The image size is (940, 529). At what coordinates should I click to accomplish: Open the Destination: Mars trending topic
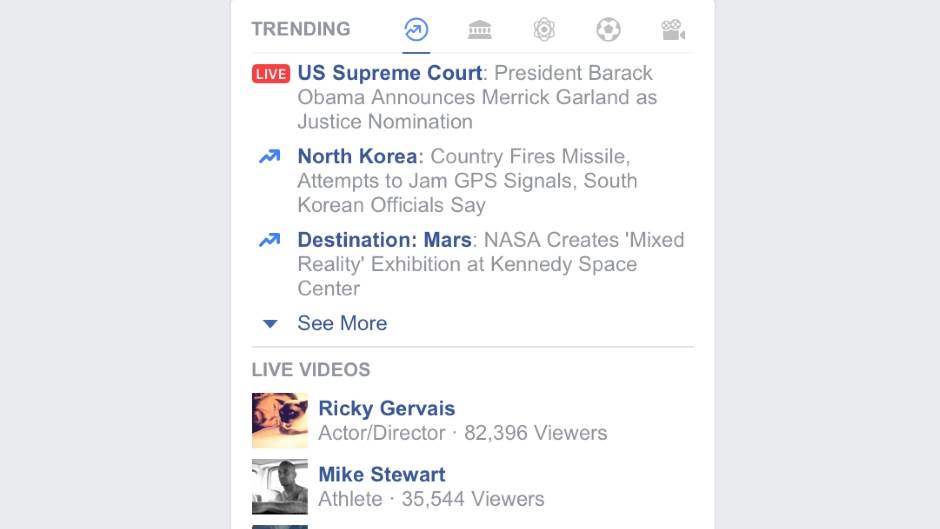click(384, 240)
